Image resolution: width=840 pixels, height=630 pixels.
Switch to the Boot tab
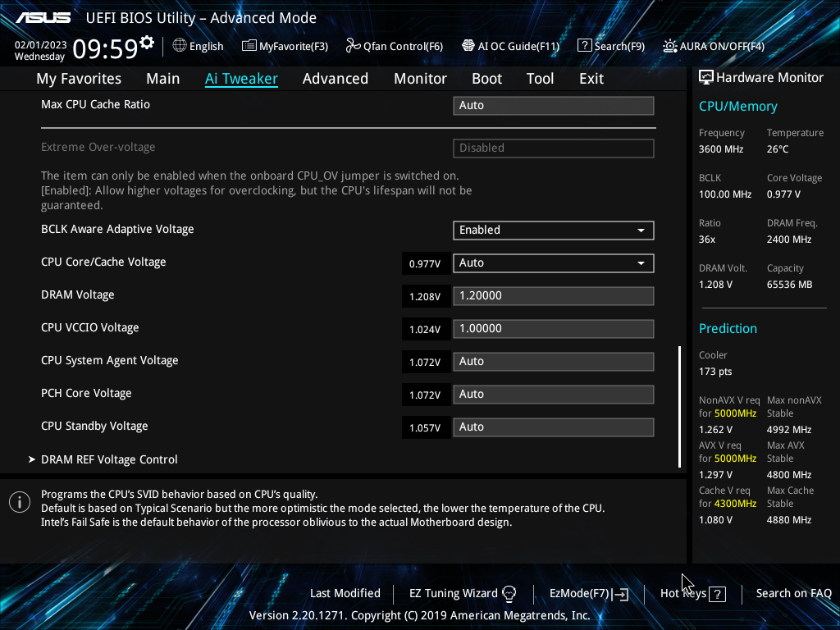[486, 78]
